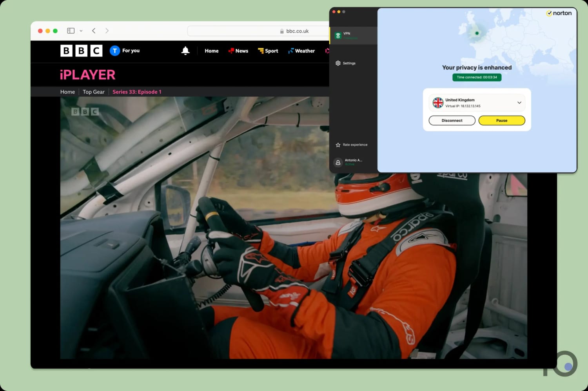The width and height of the screenshot is (588, 391).
Task: Click Series 33: Episode 1 breadcrumb
Action: tap(137, 92)
